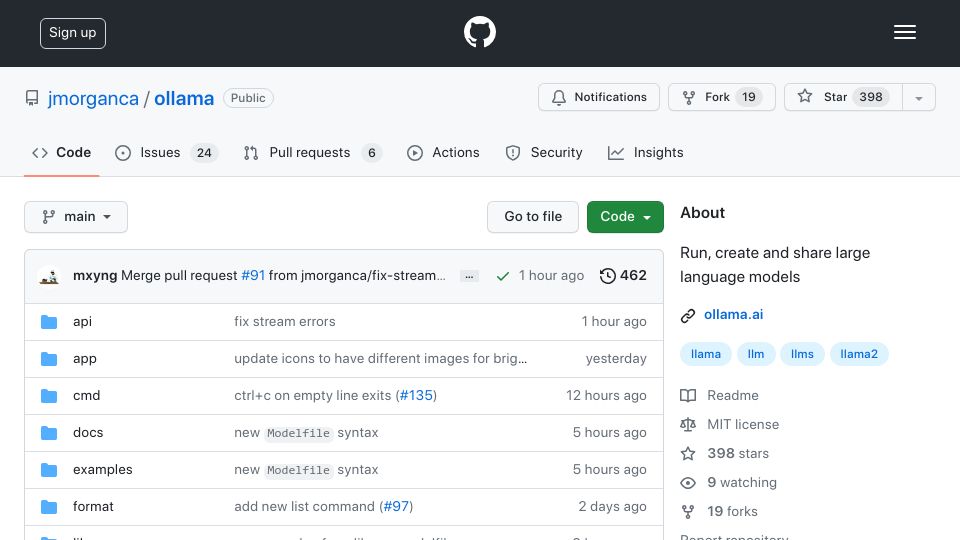Image resolution: width=960 pixels, height=540 pixels.
Task: Click the Sign up button
Action: tap(73, 33)
